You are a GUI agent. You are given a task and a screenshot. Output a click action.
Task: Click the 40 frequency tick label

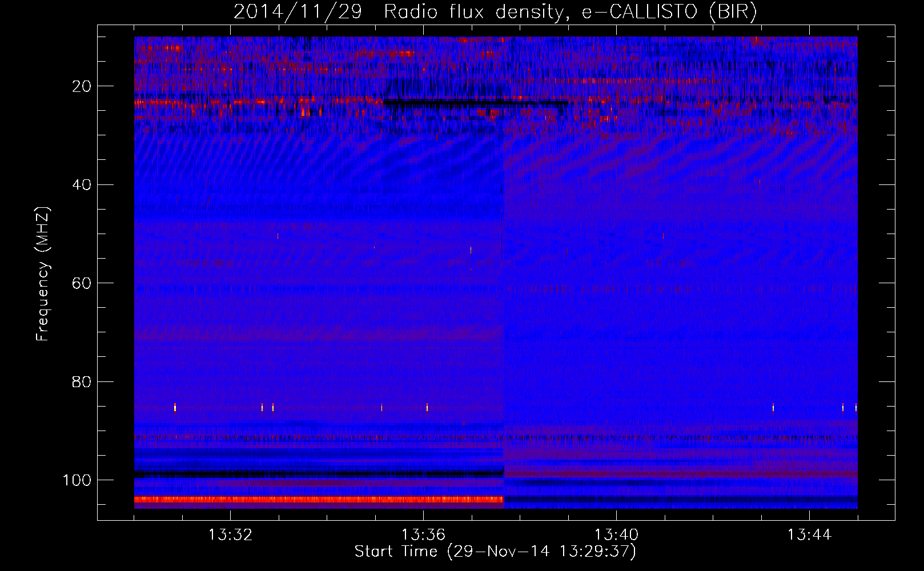82,185
